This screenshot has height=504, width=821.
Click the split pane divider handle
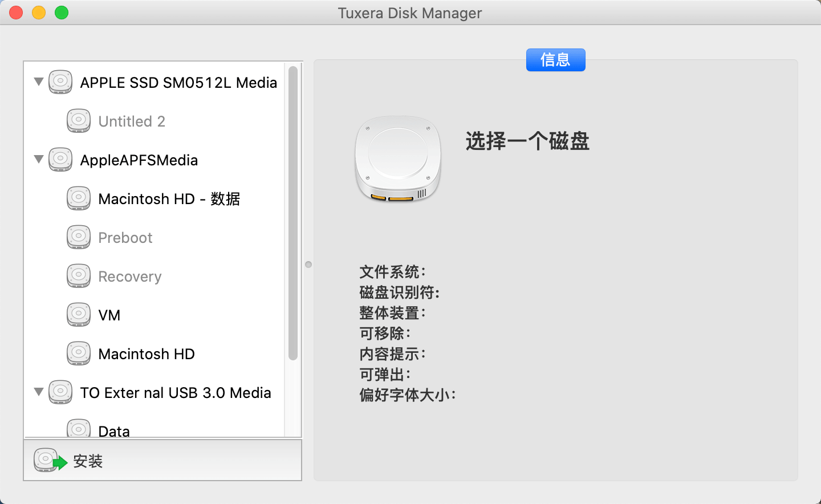pyautogui.click(x=308, y=265)
